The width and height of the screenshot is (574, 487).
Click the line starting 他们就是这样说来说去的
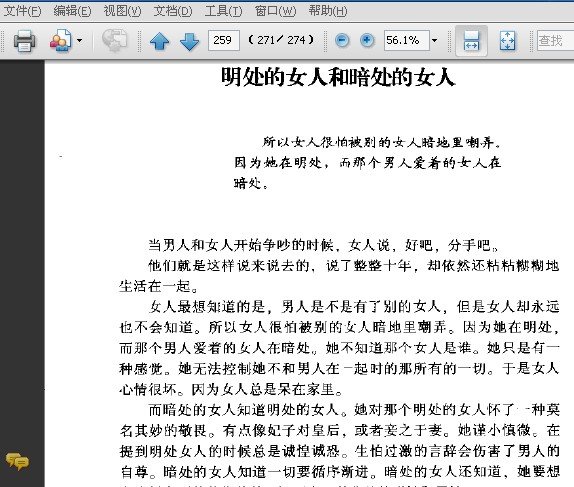[x=354, y=265]
